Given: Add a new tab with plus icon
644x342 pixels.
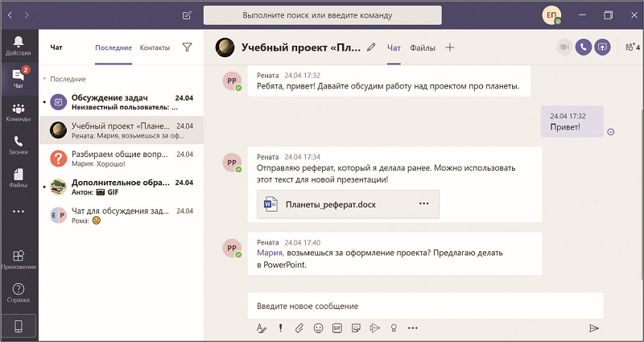Looking at the screenshot, I should tap(450, 47).
